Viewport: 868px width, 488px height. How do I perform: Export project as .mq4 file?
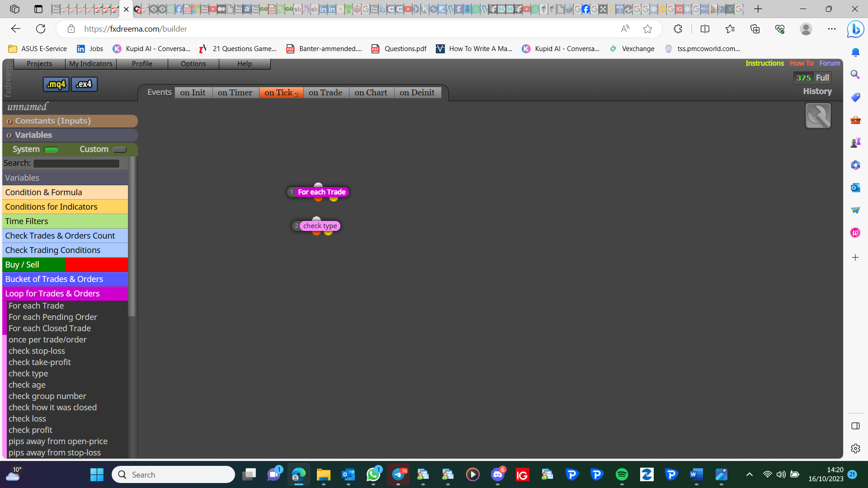point(56,84)
